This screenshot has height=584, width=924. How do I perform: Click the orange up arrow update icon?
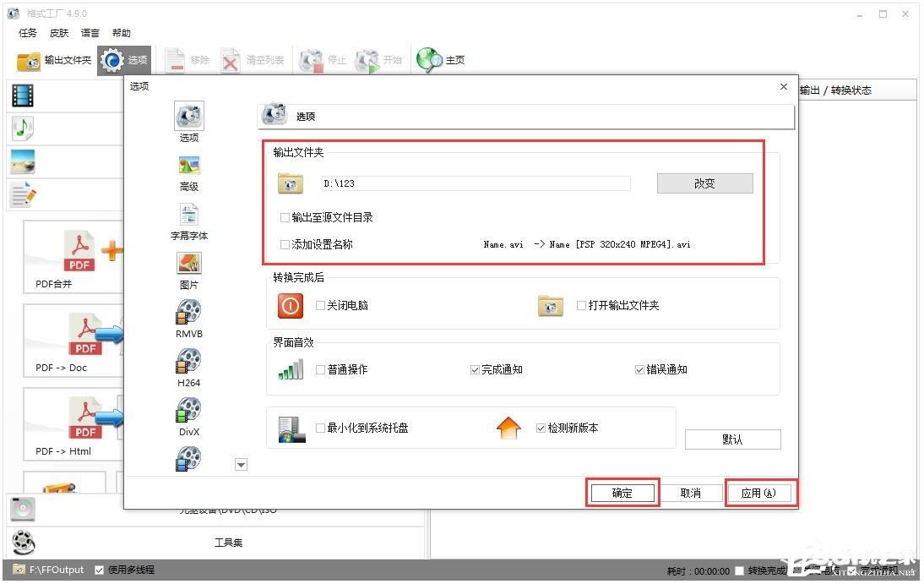pyautogui.click(x=508, y=428)
